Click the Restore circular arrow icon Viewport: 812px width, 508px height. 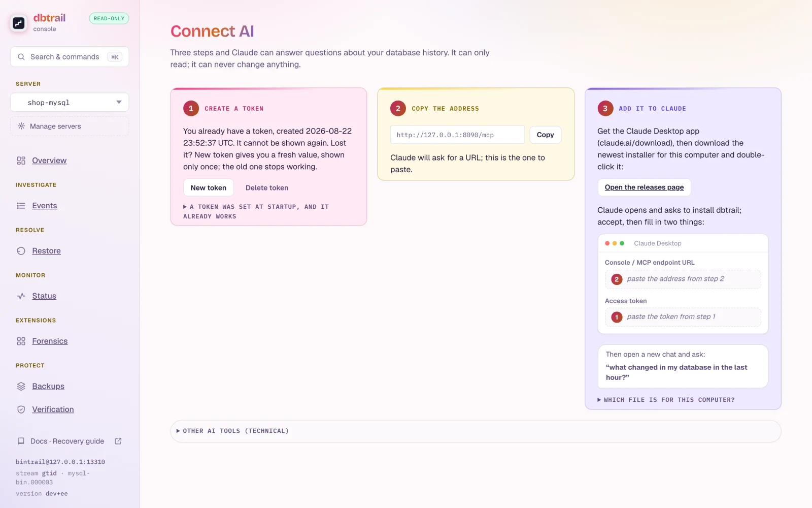coord(21,251)
